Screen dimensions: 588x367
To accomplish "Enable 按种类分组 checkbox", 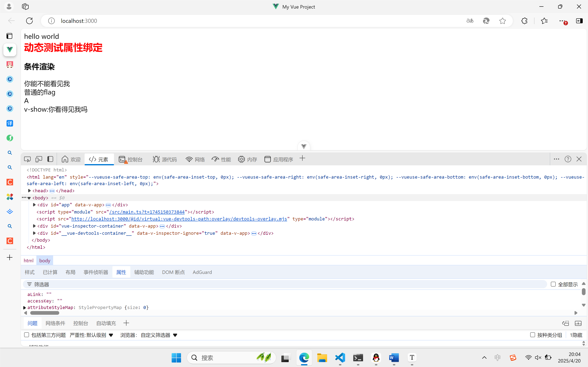I will pos(532,335).
